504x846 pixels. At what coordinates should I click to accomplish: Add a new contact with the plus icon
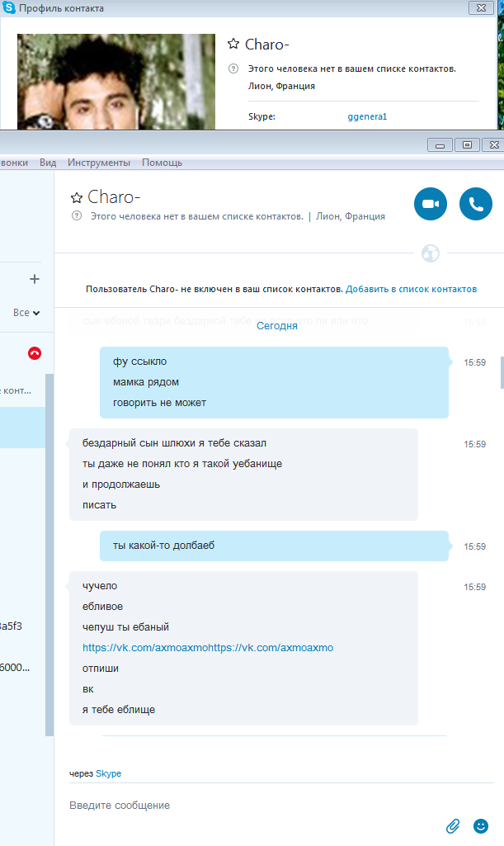tap(35, 279)
